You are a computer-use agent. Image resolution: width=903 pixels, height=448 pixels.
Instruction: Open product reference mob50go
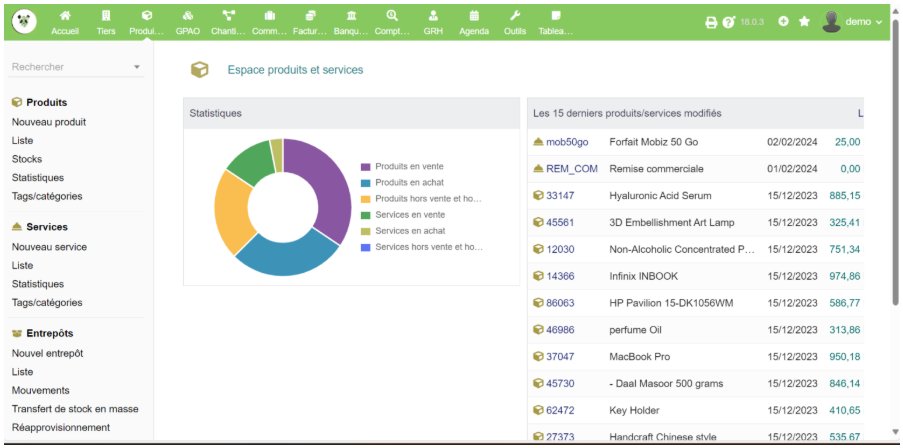567,142
